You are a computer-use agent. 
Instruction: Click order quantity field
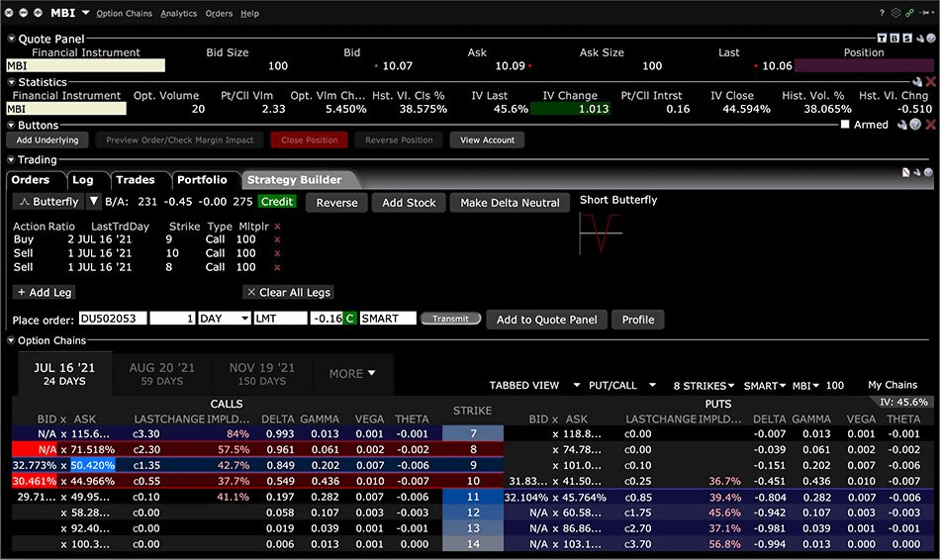pyautogui.click(x=172, y=319)
